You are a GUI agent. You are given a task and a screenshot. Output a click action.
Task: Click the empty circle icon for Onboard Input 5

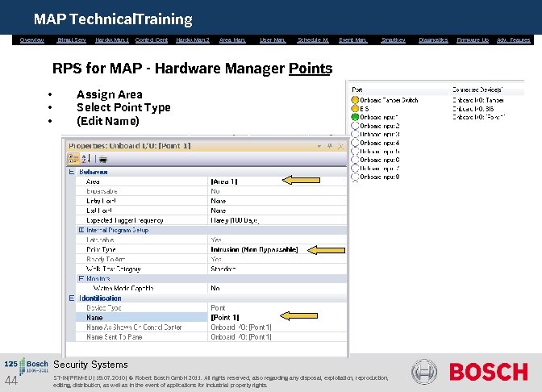pyautogui.click(x=355, y=151)
